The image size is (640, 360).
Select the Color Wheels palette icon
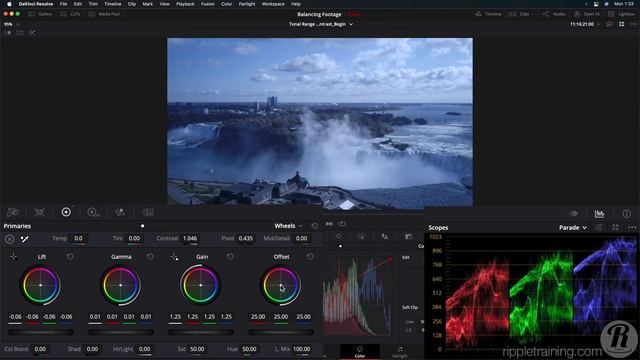click(x=66, y=212)
